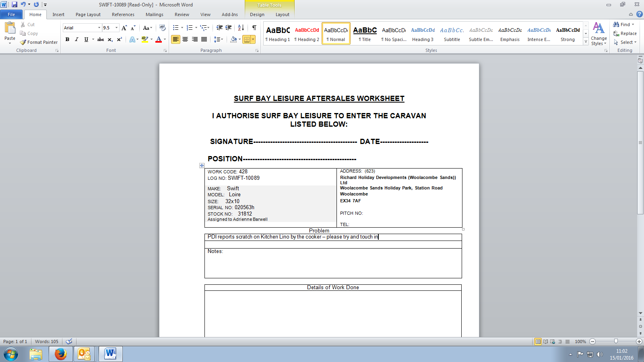Toggle bold formatting

coord(67,39)
